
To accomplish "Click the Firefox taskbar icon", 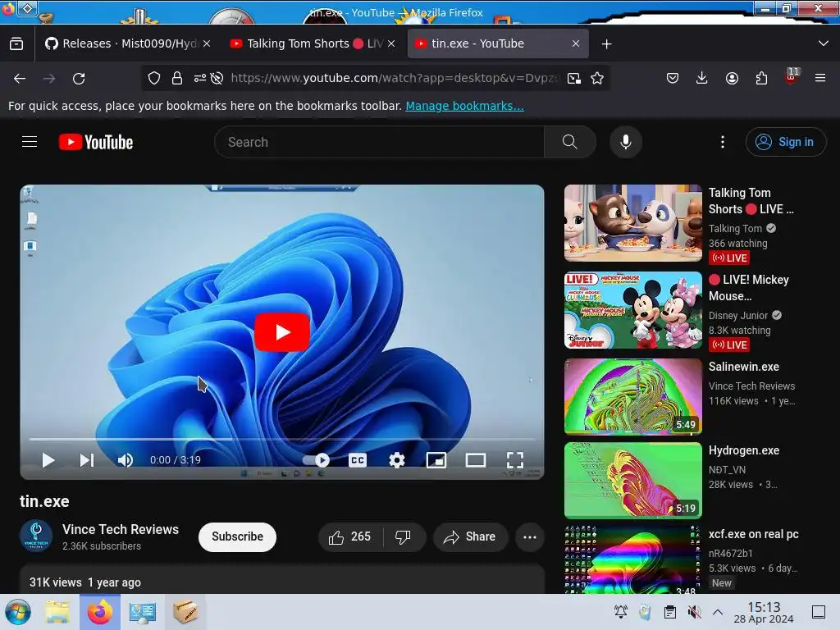I will pyautogui.click(x=99, y=612).
